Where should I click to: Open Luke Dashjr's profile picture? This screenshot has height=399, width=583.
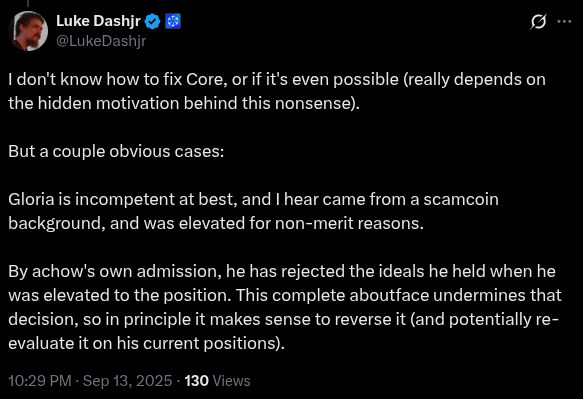tap(28, 31)
